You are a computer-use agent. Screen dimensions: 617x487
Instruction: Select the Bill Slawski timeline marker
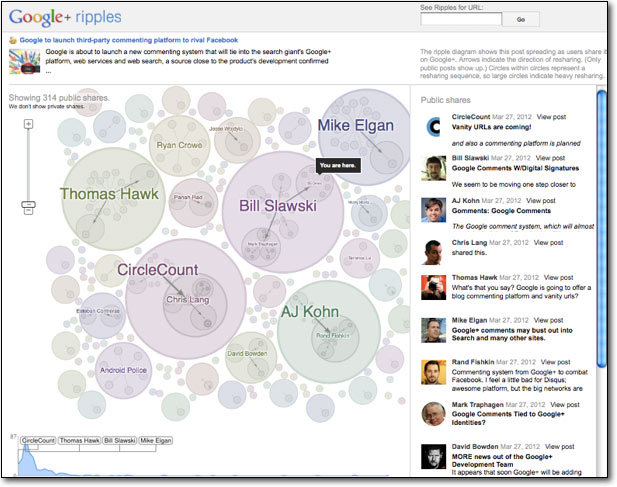[x=120, y=441]
